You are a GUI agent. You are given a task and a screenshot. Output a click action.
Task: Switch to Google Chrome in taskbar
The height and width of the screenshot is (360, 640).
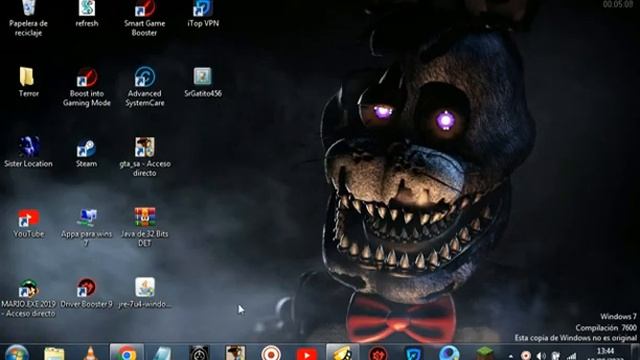coord(127,353)
